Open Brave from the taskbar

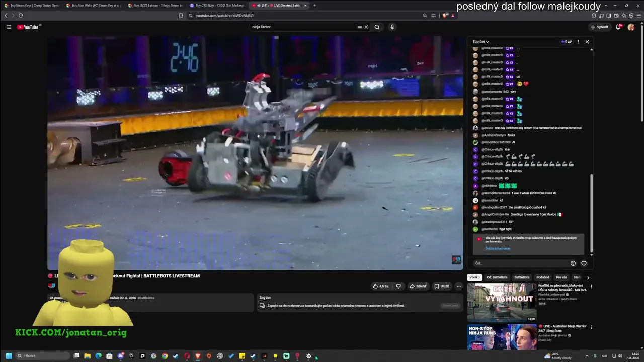[x=198, y=356]
